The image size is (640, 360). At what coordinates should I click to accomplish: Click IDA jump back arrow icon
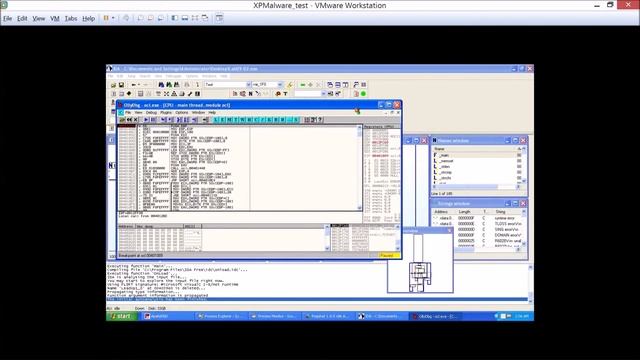133,84
